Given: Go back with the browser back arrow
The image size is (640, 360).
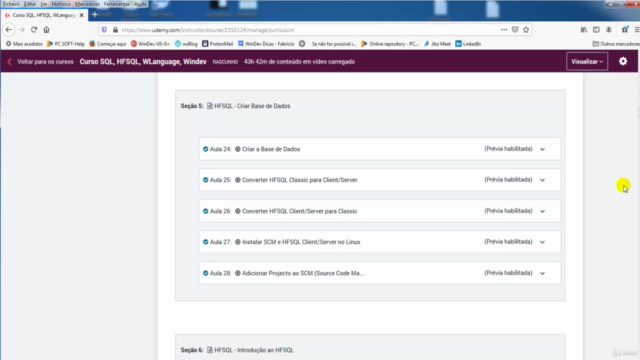Looking at the screenshot, I should coord(9,30).
